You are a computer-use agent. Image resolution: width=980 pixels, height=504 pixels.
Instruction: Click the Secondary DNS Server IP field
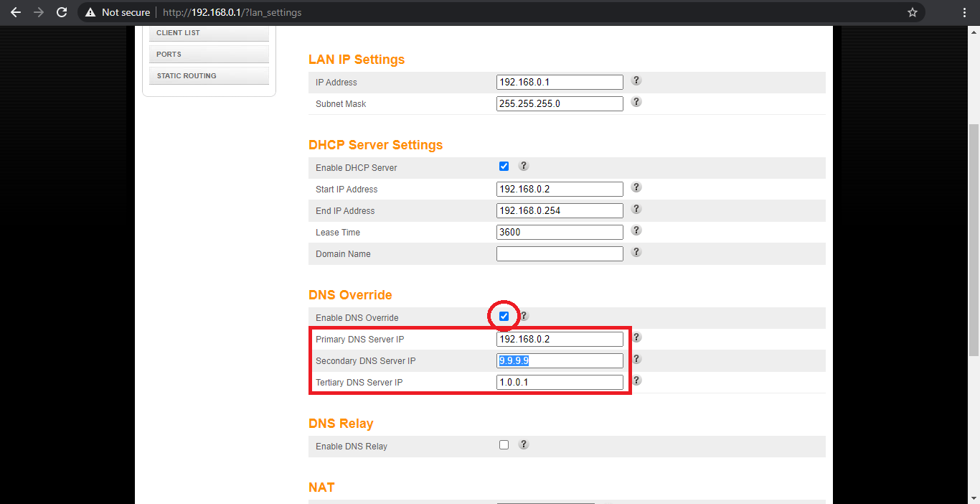pos(560,360)
